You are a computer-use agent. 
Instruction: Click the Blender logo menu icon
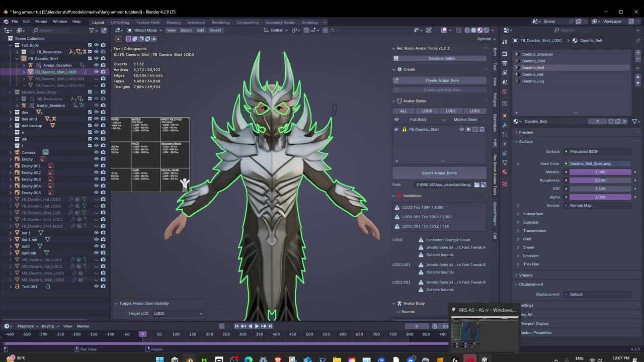pyautogui.click(x=6, y=22)
